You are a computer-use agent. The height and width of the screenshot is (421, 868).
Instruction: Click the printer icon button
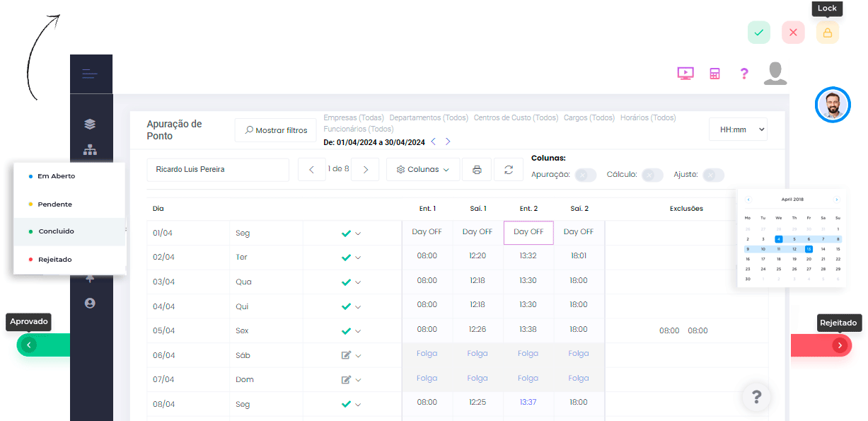point(477,170)
